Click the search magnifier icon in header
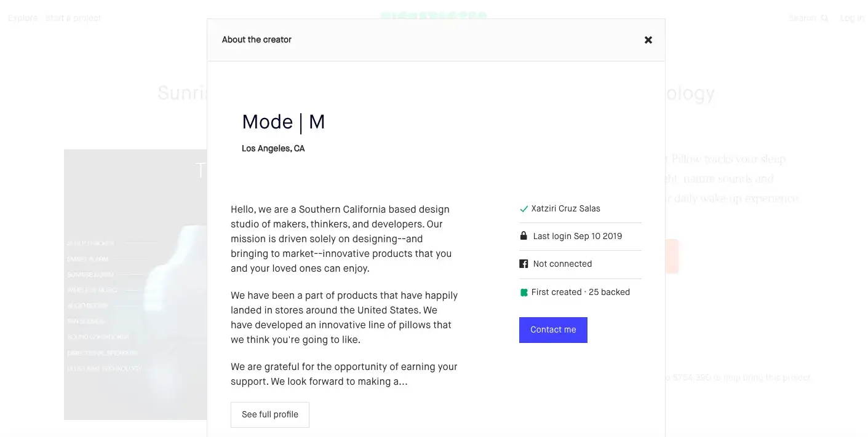Screen dimensions: 868x437 [825, 18]
